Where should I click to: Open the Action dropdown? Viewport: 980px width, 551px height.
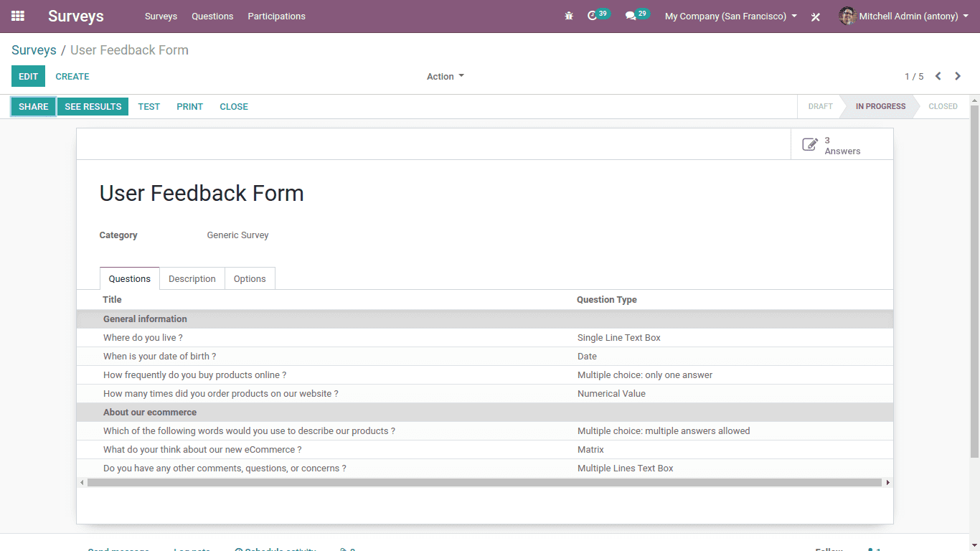[x=446, y=76]
